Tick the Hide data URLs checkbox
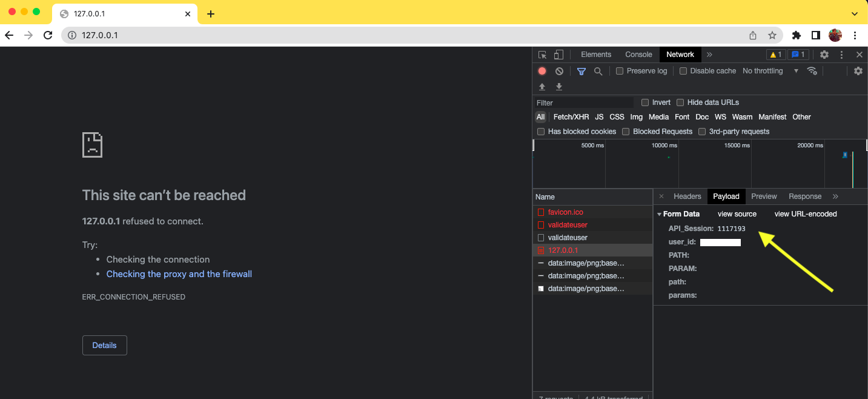This screenshot has width=868, height=399. 680,102
